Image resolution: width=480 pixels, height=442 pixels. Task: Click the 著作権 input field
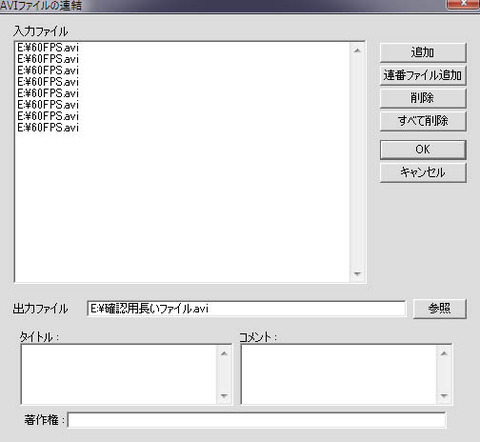(x=257, y=420)
